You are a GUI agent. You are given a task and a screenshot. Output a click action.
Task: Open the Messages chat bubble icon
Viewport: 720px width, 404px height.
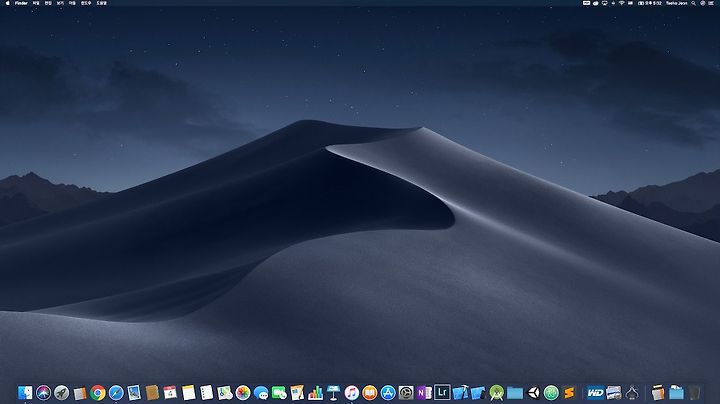click(x=261, y=393)
